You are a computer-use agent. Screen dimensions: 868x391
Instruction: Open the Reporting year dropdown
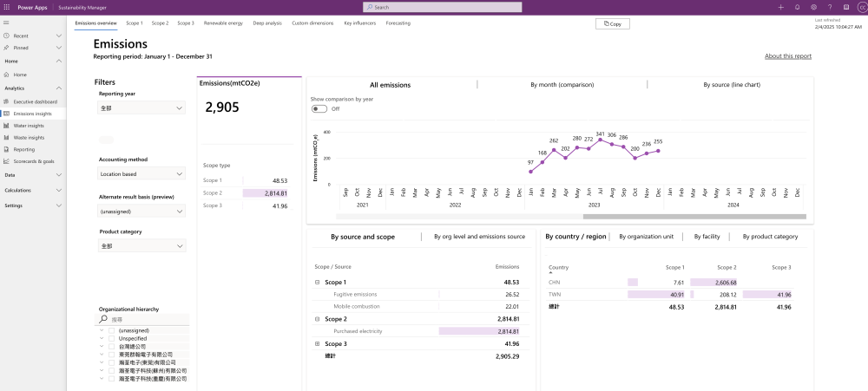tap(141, 108)
